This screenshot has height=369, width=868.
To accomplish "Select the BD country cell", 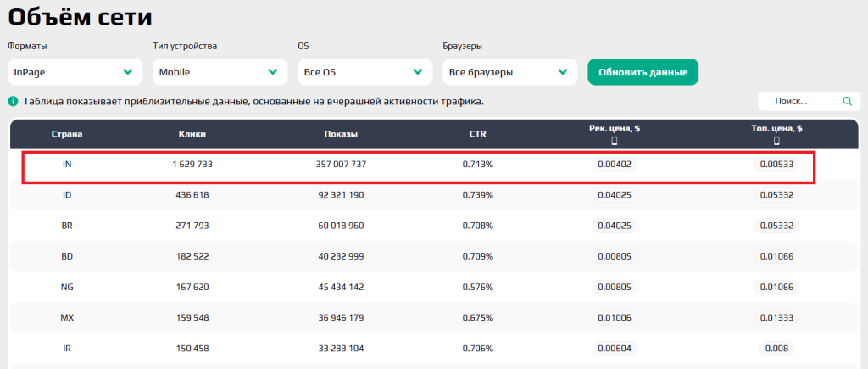I will (68, 256).
